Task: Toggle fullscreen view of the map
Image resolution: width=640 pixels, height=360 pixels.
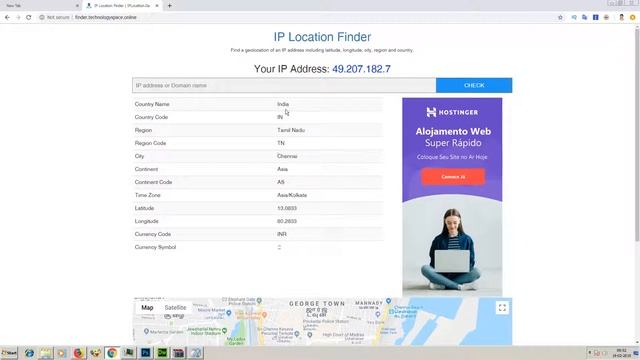Action: tap(502, 307)
